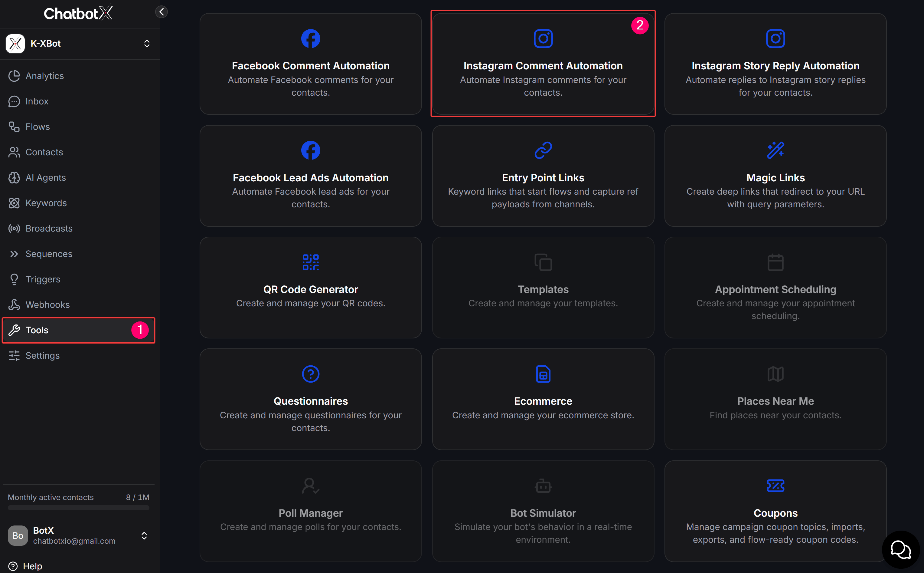Open the Keywords page
Image resolution: width=924 pixels, height=573 pixels.
(x=79, y=203)
